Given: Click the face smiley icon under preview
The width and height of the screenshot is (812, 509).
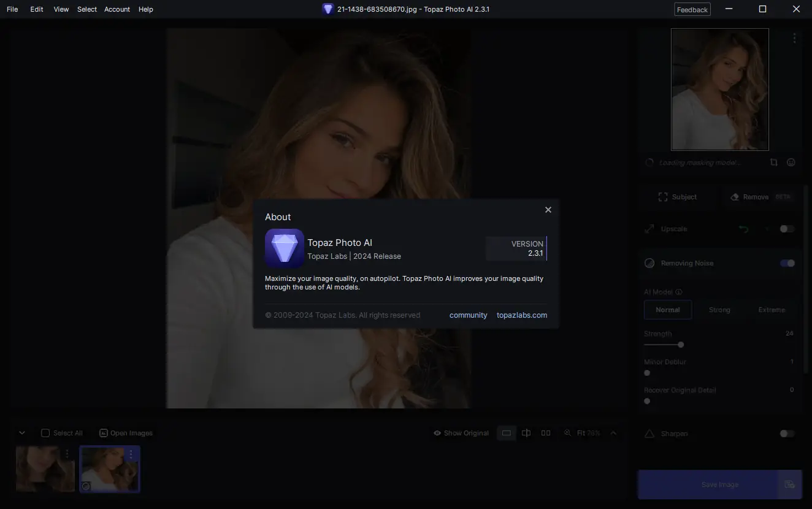Looking at the screenshot, I should pyautogui.click(x=791, y=163).
